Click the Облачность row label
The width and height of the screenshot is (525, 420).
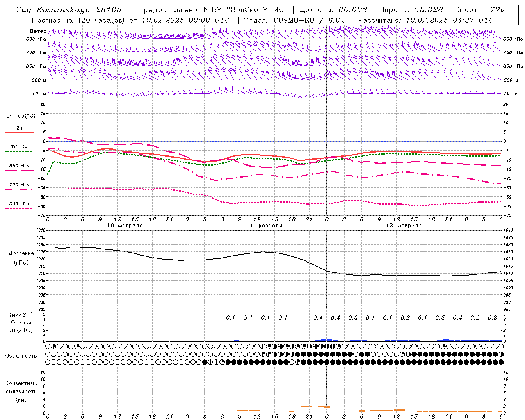(x=21, y=356)
